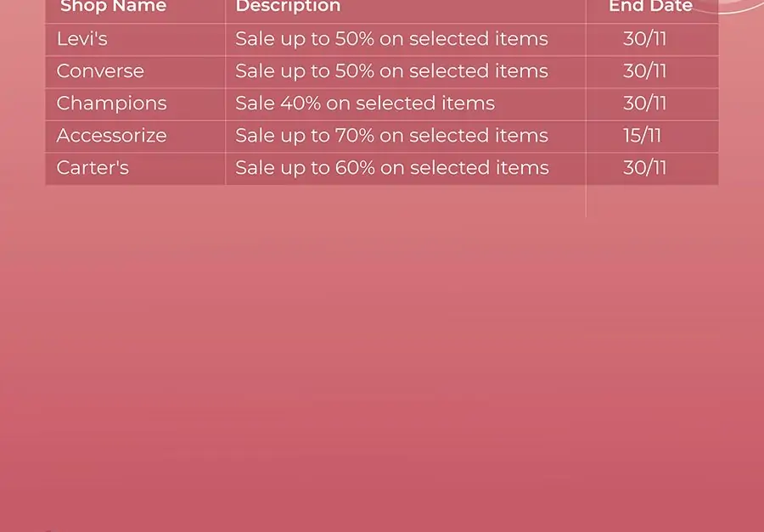Screen dimensions: 764x532
Task: Click the 15/11 end date for Accessorize
Action: tap(643, 136)
